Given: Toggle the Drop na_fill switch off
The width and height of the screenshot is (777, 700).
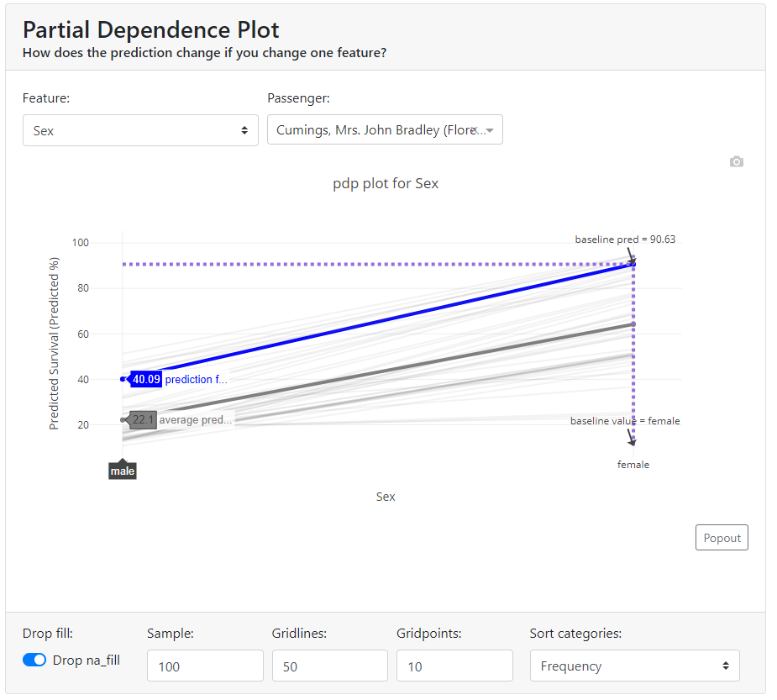Looking at the screenshot, I should coord(34,660).
